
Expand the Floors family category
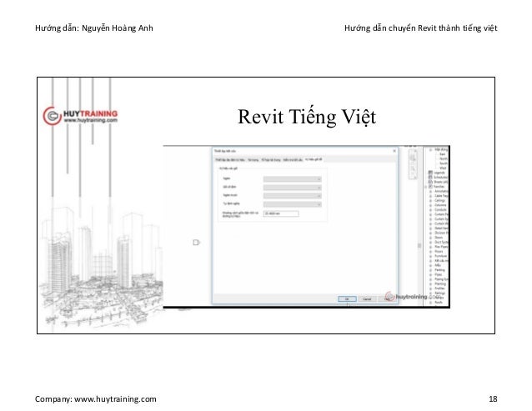point(430,252)
